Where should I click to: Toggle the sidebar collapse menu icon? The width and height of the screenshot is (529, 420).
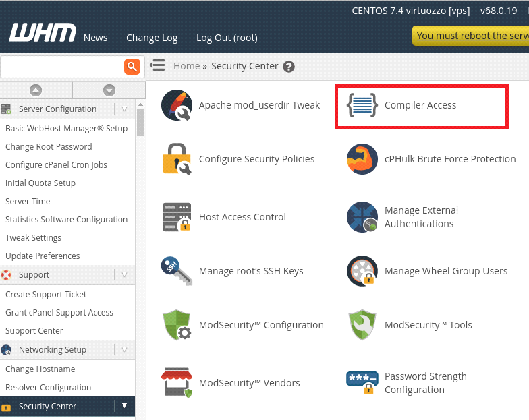[157, 65]
